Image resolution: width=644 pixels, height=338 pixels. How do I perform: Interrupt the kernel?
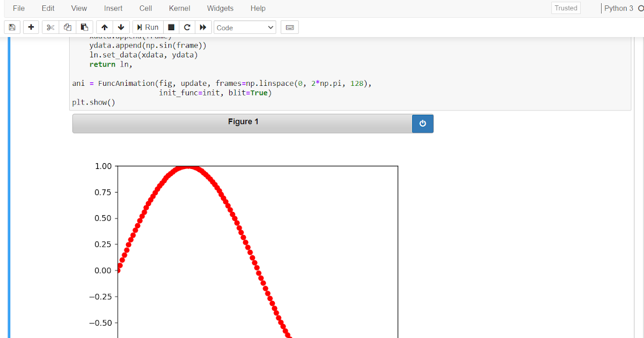click(170, 27)
